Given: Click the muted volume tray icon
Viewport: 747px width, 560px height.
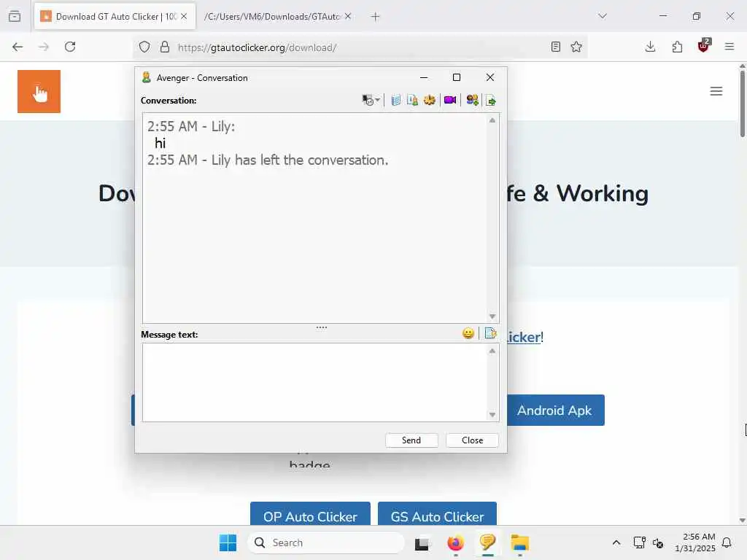Looking at the screenshot, I should click(x=658, y=542).
